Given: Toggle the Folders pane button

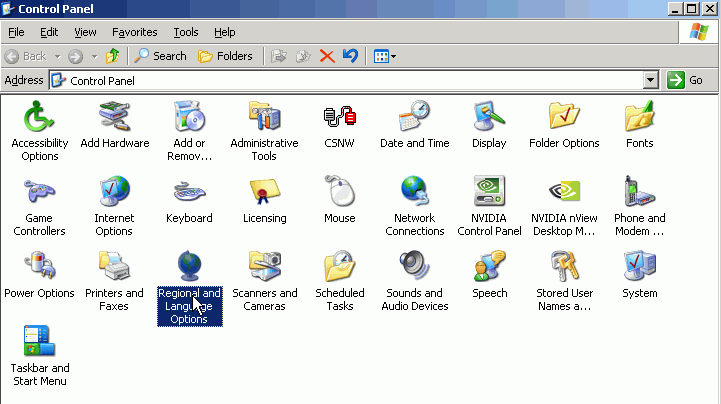Looking at the screenshot, I should click(225, 56).
